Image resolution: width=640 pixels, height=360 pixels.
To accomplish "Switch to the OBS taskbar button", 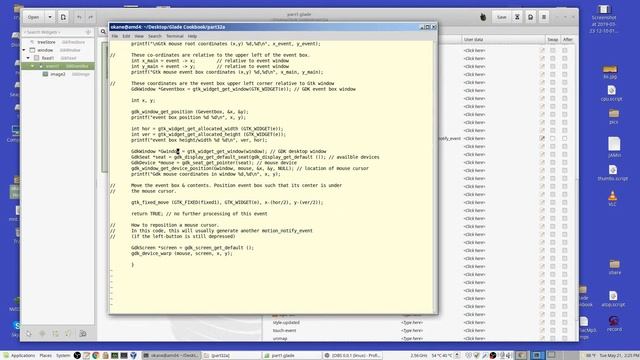I will [352, 356].
